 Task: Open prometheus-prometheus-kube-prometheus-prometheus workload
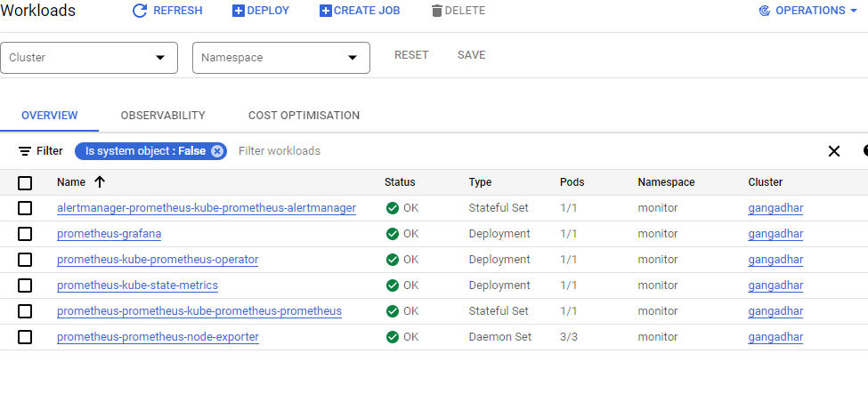tap(199, 311)
